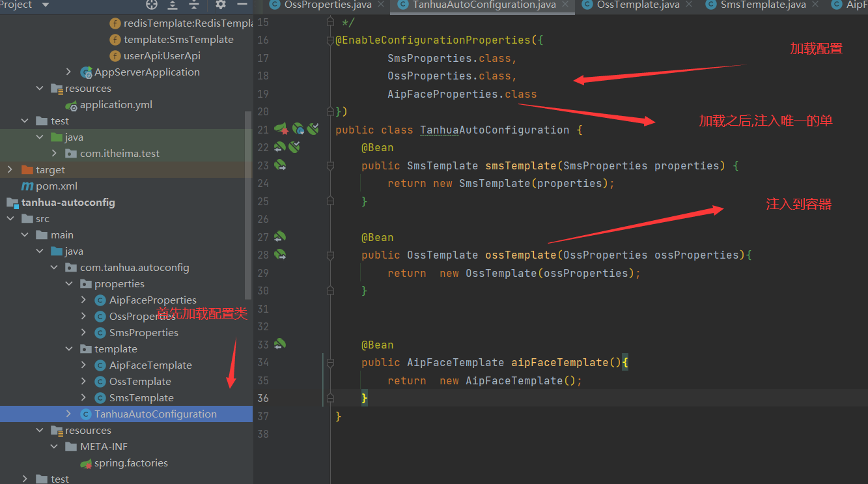Screen dimensions: 868x484
Task: Toggle fold marker at aipFaceTemplate method line 34
Action: 330,363
